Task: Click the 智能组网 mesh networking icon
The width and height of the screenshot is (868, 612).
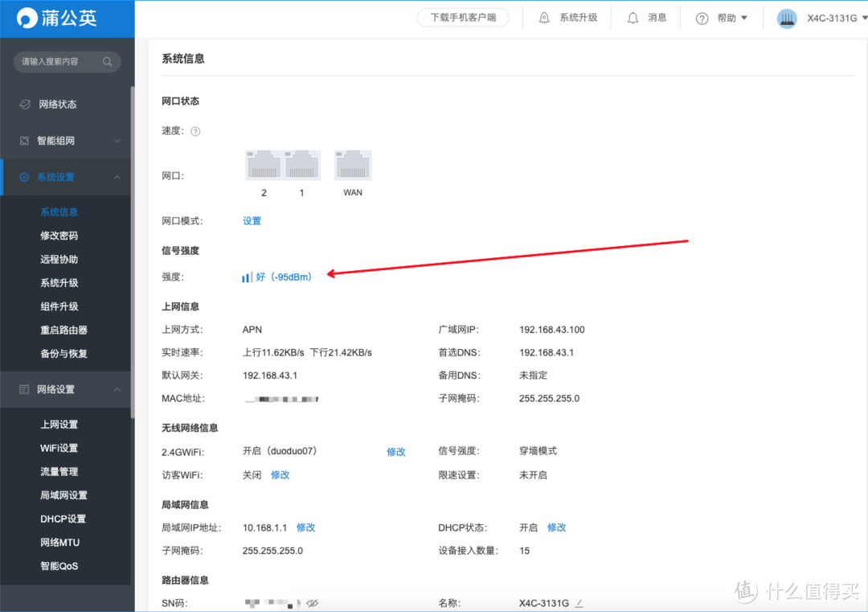Action: (x=23, y=140)
